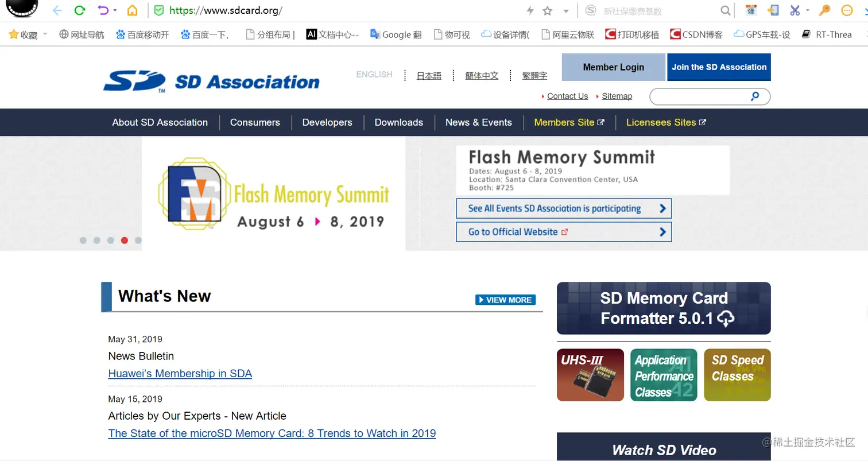Expand dropdown arrow next to undo icon

coord(115,11)
